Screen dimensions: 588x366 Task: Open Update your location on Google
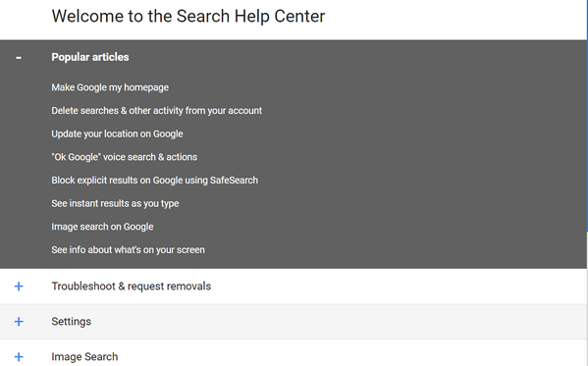[x=117, y=133]
